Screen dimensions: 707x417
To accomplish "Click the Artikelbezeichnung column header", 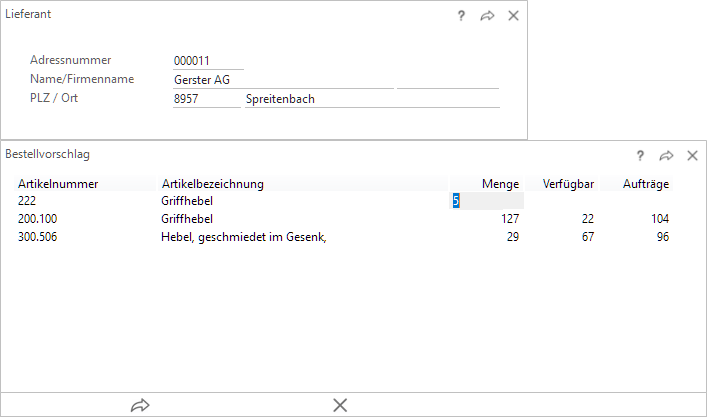I will tap(212, 184).
